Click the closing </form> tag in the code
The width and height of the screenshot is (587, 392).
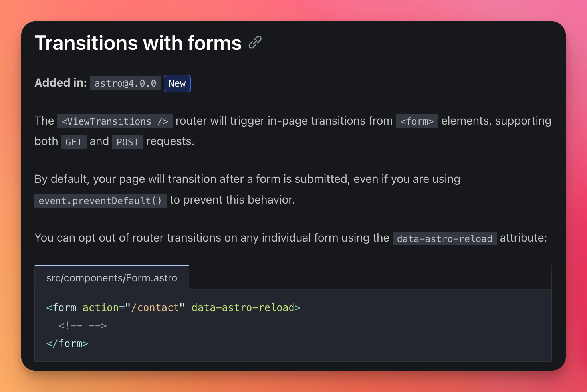coord(67,344)
